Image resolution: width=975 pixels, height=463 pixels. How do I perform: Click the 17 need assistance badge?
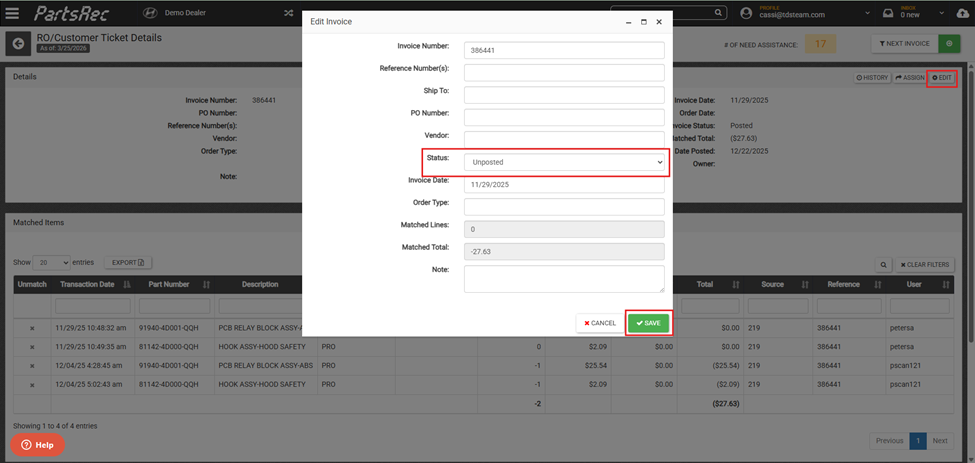820,44
